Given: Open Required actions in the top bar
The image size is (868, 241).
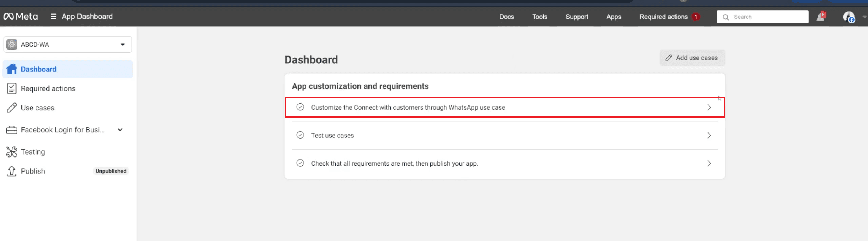Looking at the screenshot, I should coord(663,17).
